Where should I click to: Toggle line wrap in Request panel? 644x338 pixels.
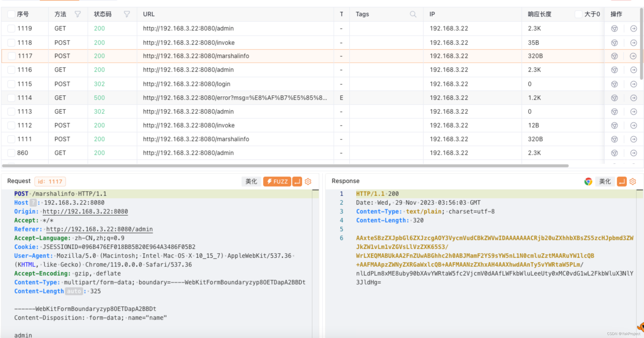pos(297,181)
